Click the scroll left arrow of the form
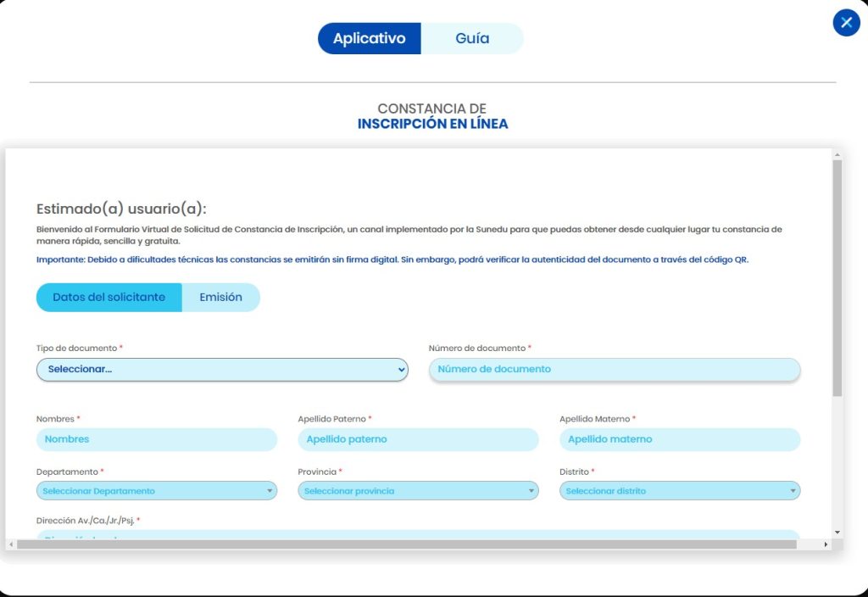 [x=11, y=544]
